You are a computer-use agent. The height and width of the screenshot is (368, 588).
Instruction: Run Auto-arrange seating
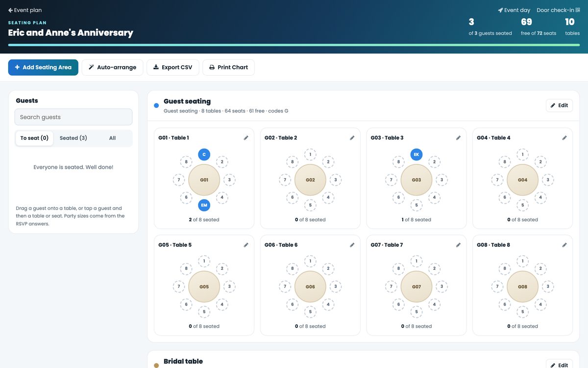(112, 67)
